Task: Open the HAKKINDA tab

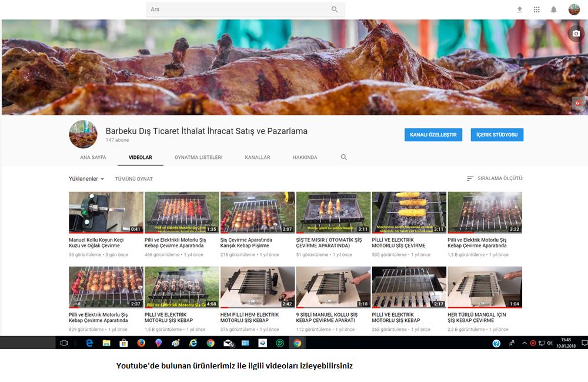Action: (305, 157)
